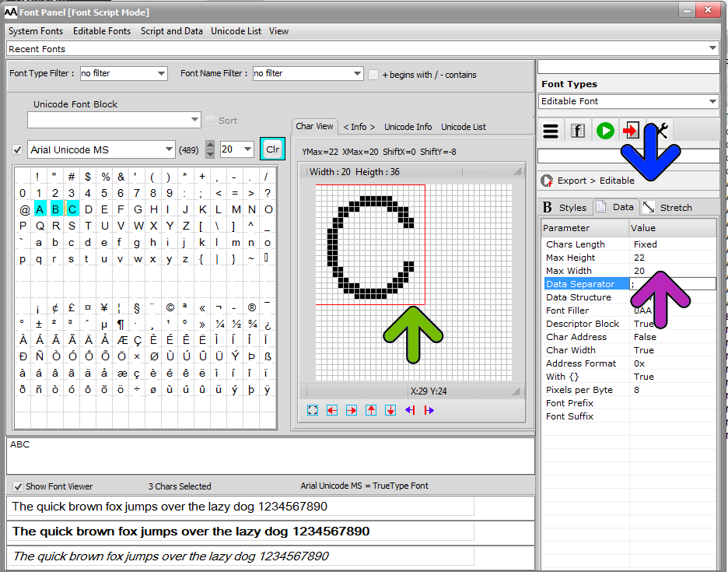Expand the Unicode Font Block dropdown
The width and height of the screenshot is (728, 572).
pos(114,120)
